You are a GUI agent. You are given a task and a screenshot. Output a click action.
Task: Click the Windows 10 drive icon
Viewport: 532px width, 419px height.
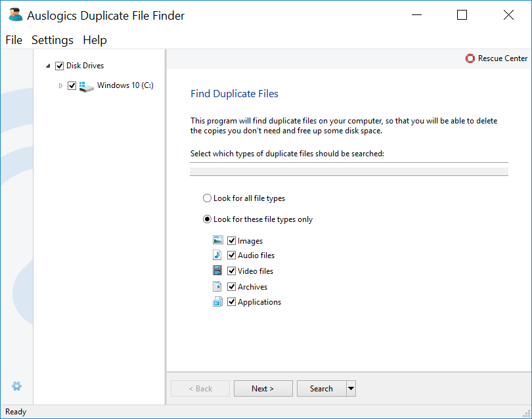point(86,86)
